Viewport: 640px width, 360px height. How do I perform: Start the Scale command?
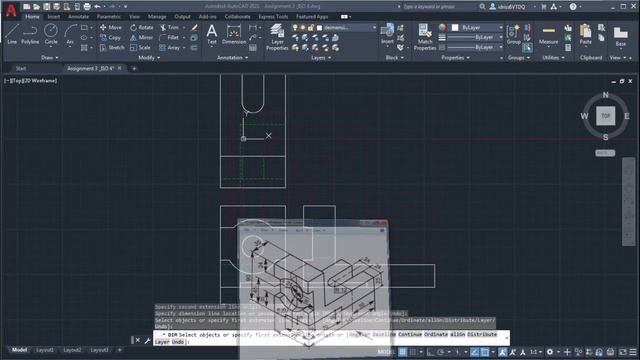click(x=140, y=48)
